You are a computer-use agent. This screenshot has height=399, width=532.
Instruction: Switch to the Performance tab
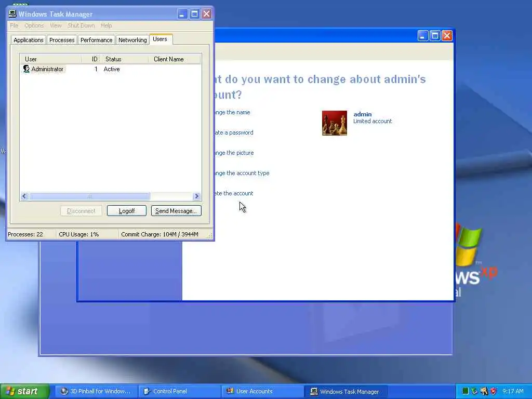(96, 40)
